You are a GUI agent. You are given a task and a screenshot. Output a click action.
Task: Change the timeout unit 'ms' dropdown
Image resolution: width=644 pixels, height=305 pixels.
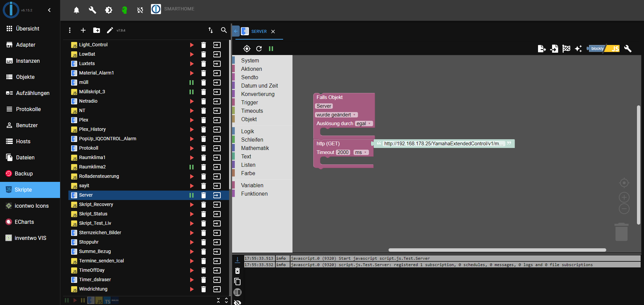point(361,152)
